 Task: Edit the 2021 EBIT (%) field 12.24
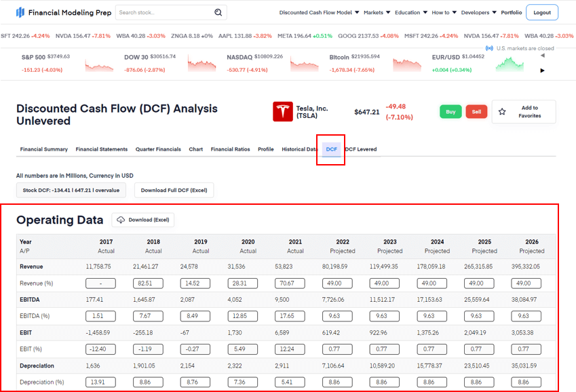[290, 349]
